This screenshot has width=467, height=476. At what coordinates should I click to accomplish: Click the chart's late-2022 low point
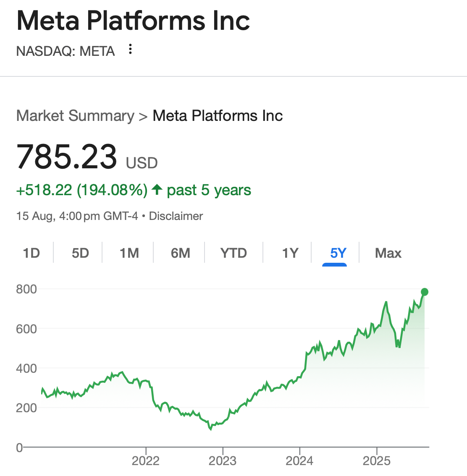tap(210, 429)
